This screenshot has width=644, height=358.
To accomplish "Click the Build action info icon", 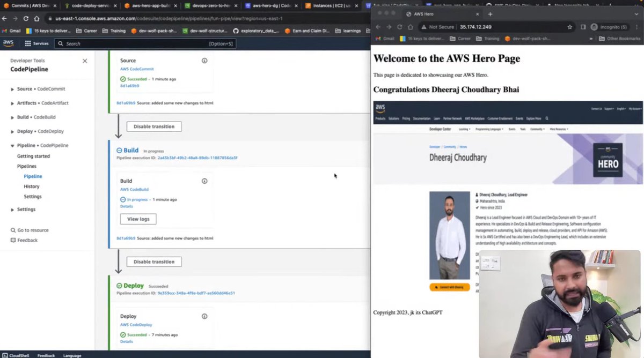I will (204, 181).
